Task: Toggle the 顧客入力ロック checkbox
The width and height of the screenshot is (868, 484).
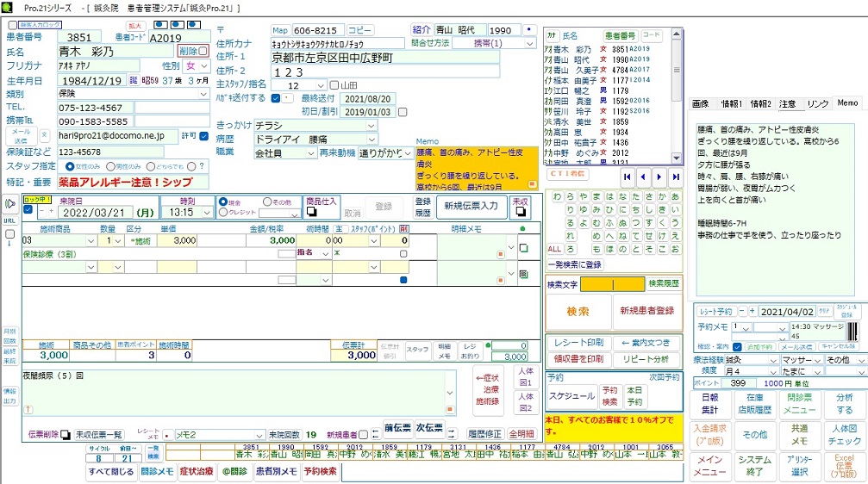Action: pos(12,26)
